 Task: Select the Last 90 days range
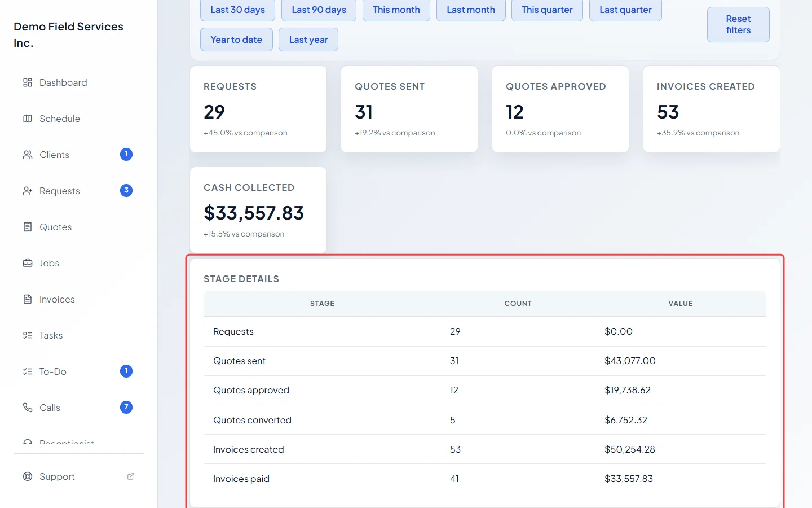(x=319, y=10)
